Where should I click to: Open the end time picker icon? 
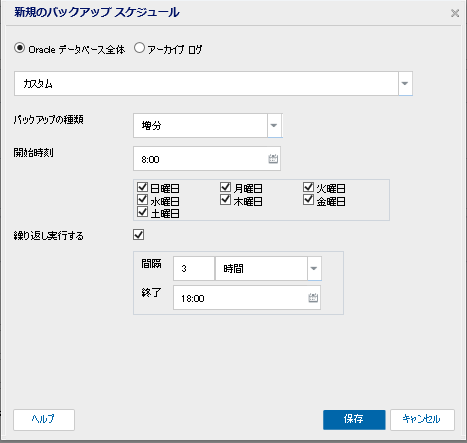(313, 298)
